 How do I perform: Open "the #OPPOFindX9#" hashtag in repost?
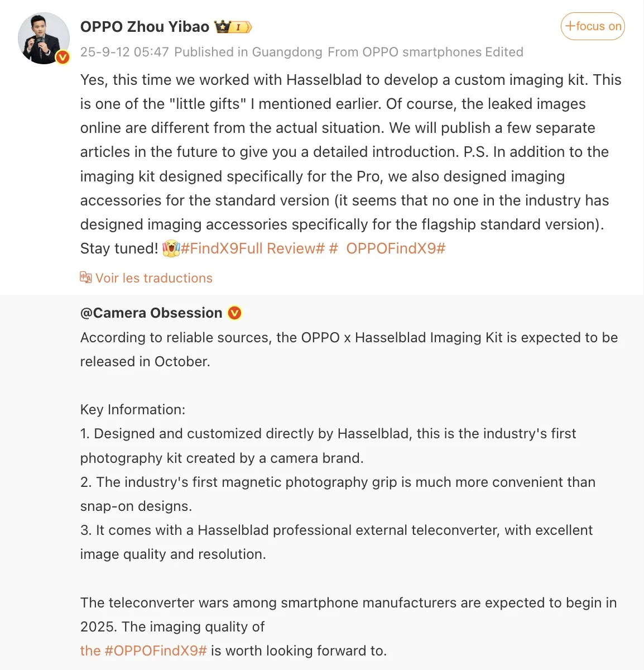pyautogui.click(x=143, y=650)
